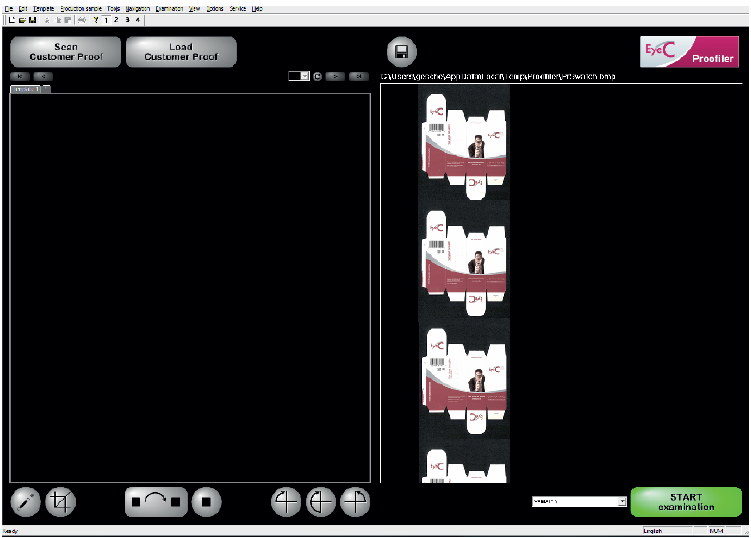Screen dimensions: 751x538
Task: Click the Copy toolbar icon
Action: pos(58,20)
